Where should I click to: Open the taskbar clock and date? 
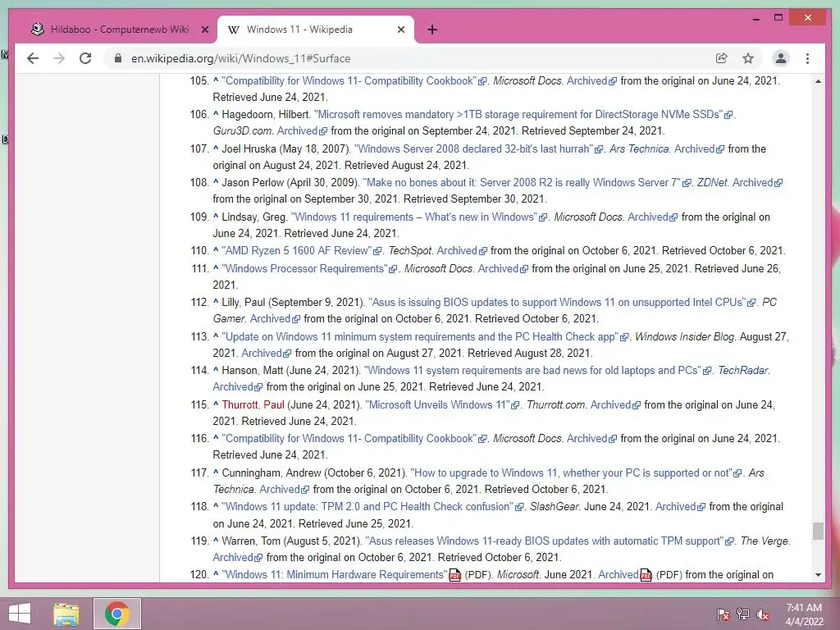coord(804,614)
